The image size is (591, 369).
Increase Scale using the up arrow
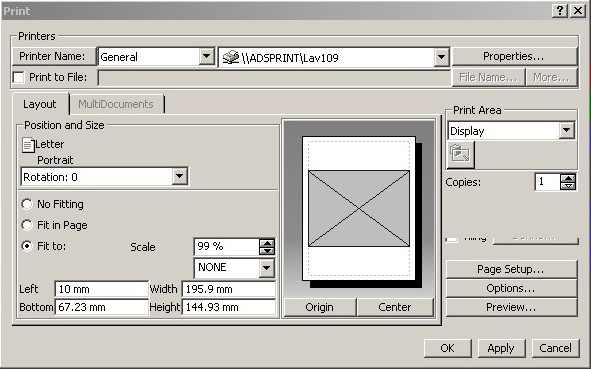(267, 243)
